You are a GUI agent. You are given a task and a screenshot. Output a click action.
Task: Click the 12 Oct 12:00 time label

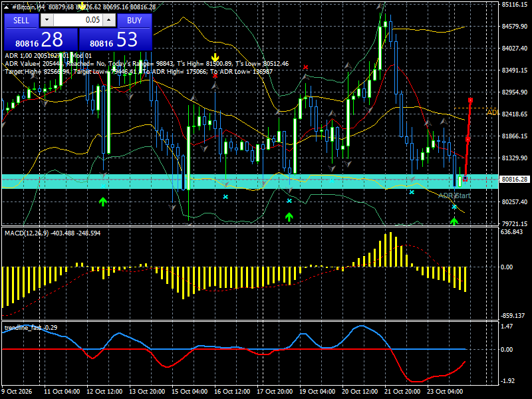coord(104,392)
